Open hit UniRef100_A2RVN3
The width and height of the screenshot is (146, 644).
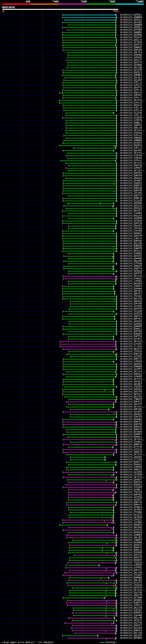click(x=131, y=58)
